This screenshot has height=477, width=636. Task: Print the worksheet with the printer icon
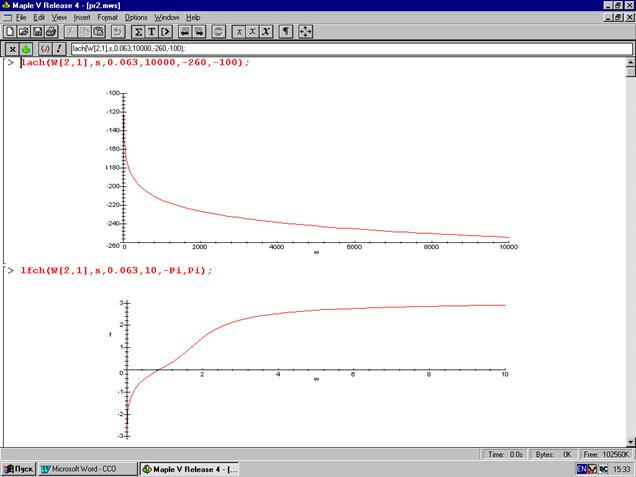[x=51, y=32]
